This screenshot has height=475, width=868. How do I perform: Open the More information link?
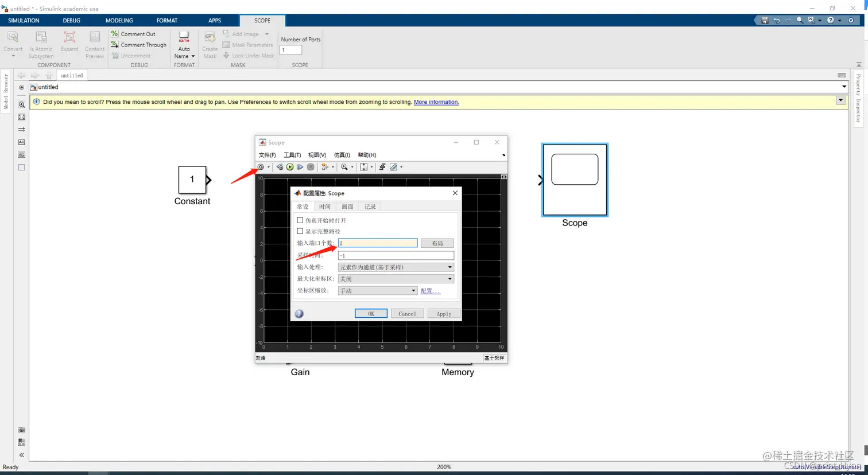click(436, 102)
